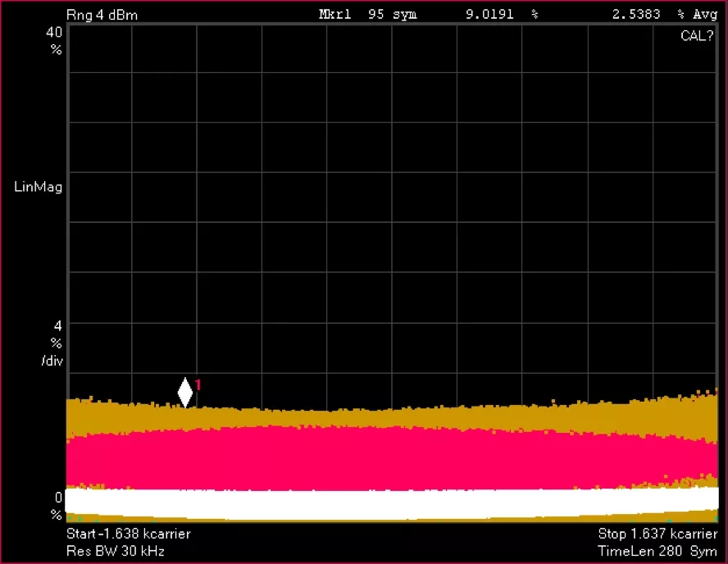Screen dimensions: 728x564
Task: Click the LinMag format label
Action: tap(39, 186)
